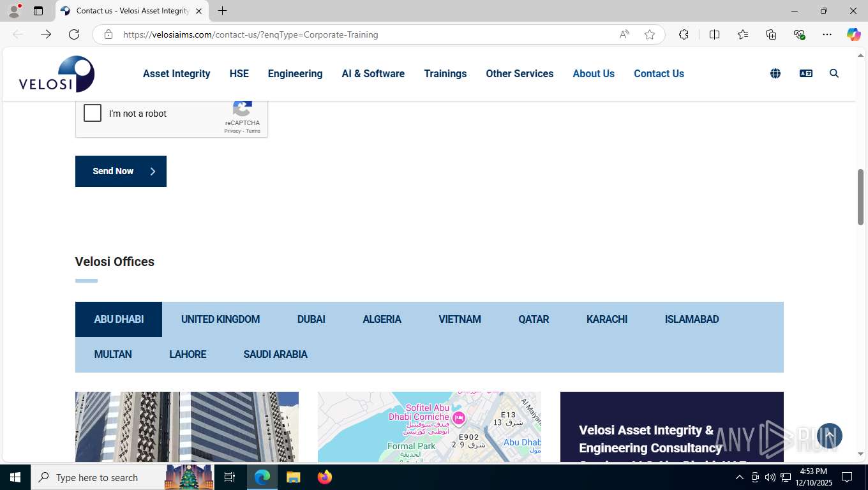Open the browser Extensions icon
The image size is (868, 490).
point(684,34)
